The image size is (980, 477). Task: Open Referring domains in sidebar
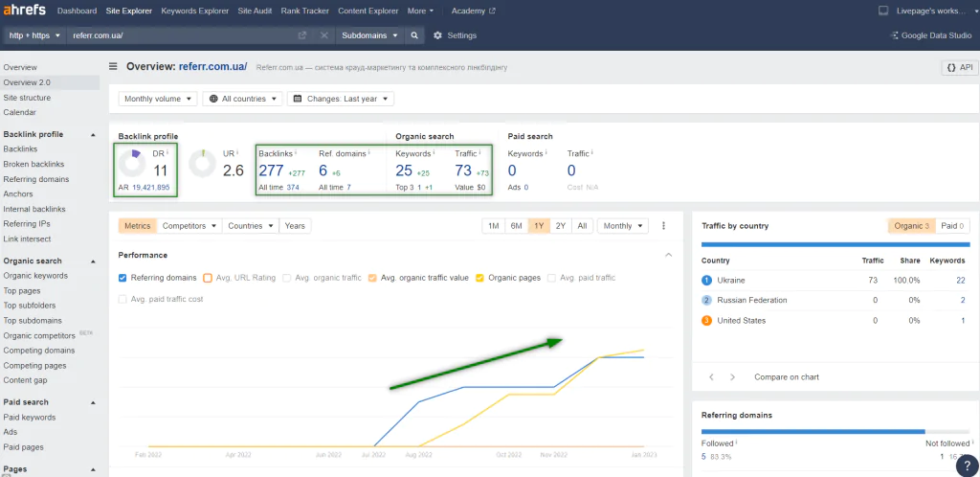pyautogui.click(x=36, y=179)
